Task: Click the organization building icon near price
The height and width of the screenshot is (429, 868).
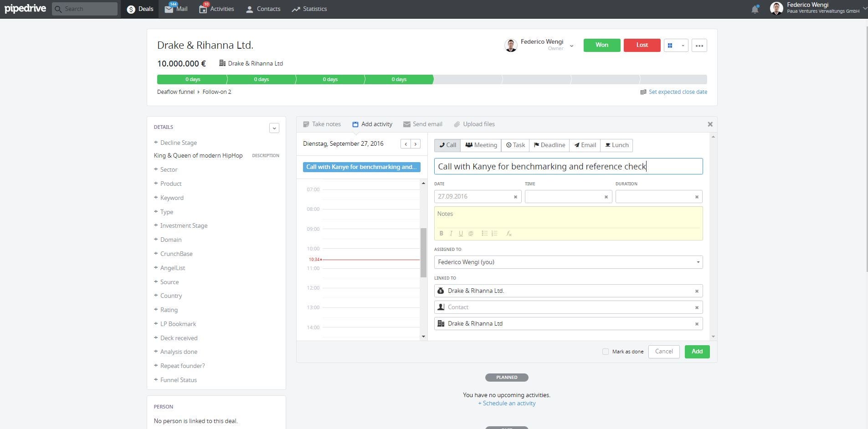Action: (222, 63)
